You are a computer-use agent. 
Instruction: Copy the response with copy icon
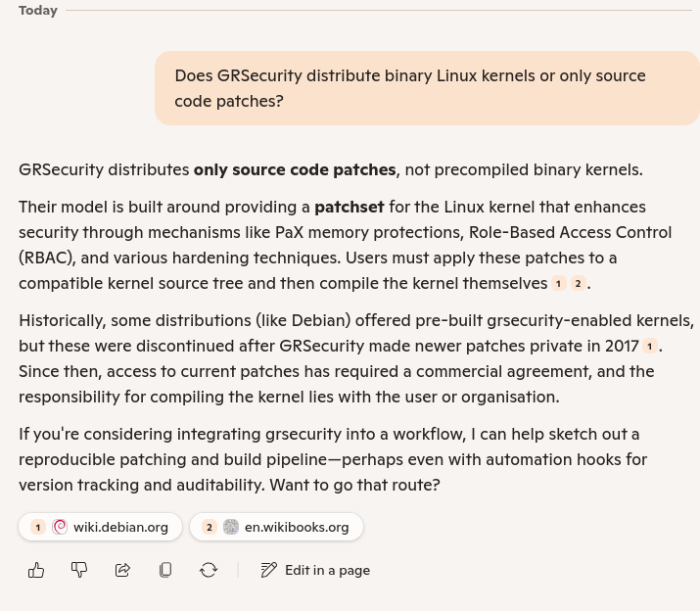[165, 570]
